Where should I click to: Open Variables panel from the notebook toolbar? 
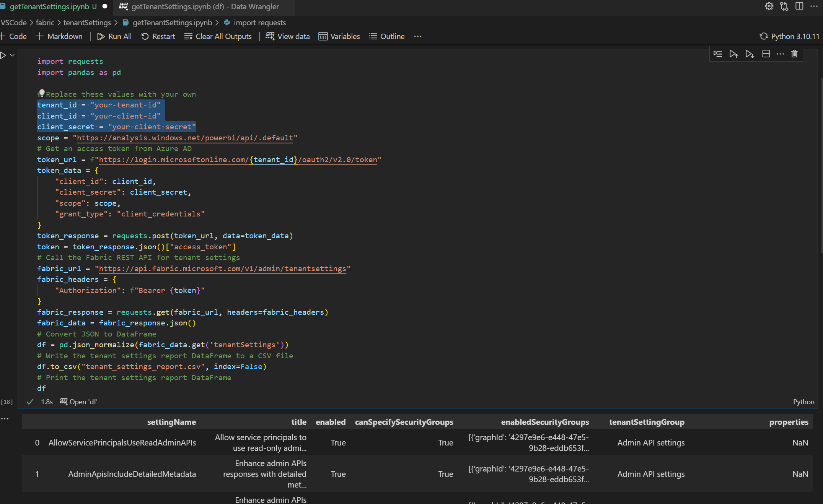pos(339,36)
